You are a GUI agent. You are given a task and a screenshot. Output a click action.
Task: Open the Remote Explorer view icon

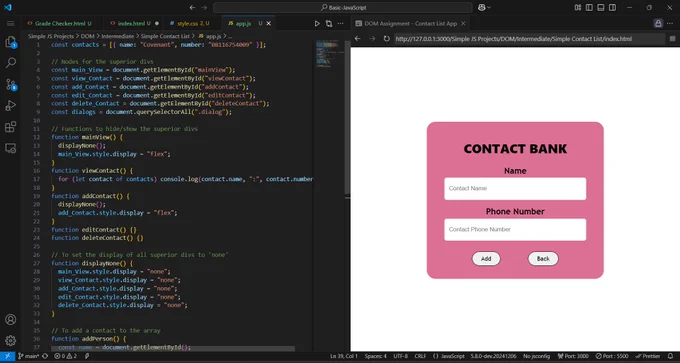pyautogui.click(x=10, y=148)
